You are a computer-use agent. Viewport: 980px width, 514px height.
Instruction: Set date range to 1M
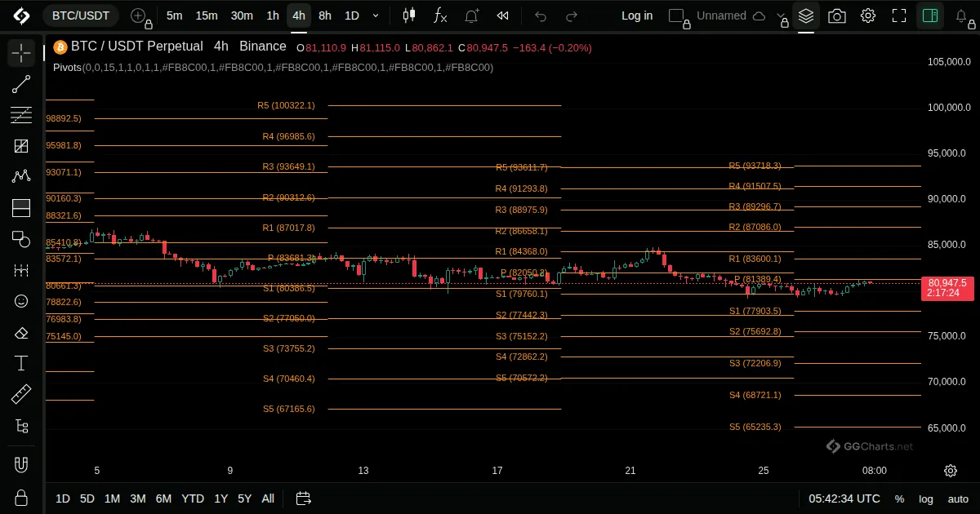point(112,498)
